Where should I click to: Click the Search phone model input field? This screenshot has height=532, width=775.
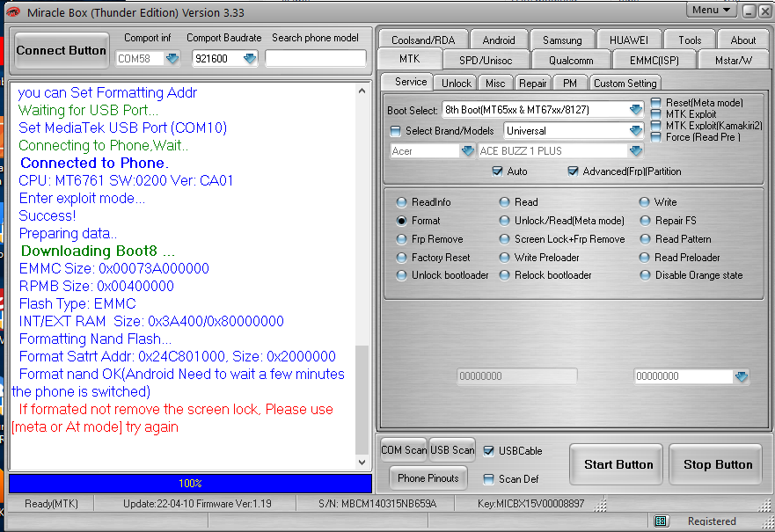pos(315,59)
